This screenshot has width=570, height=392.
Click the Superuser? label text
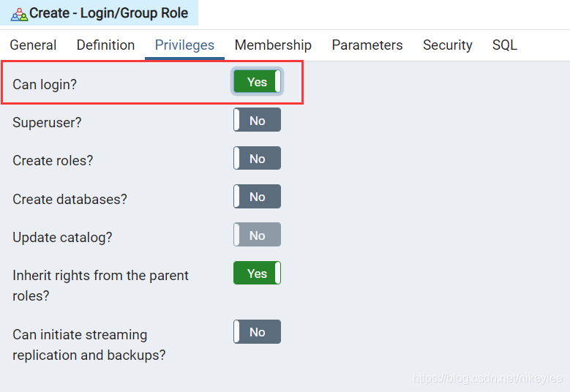47,122
